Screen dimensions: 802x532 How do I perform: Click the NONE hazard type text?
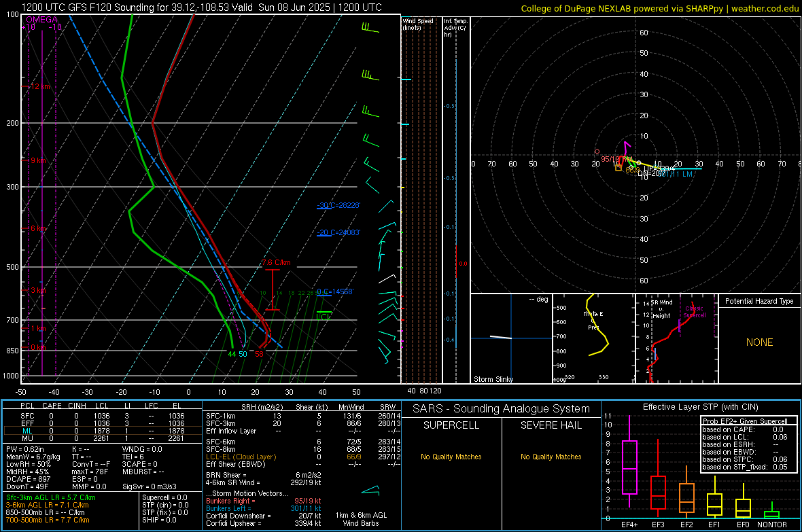click(x=759, y=342)
